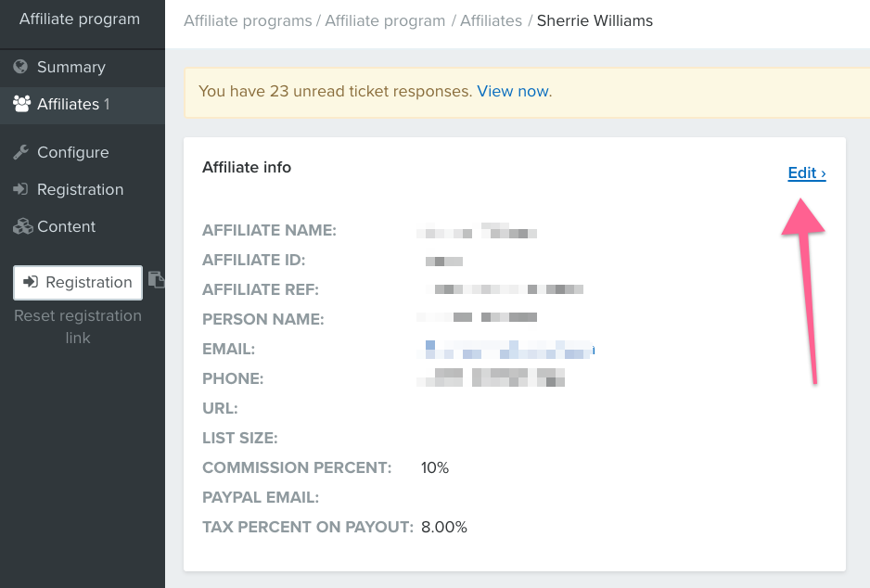870x588 pixels.
Task: Navigate to the Affiliate program breadcrumb
Action: point(387,20)
